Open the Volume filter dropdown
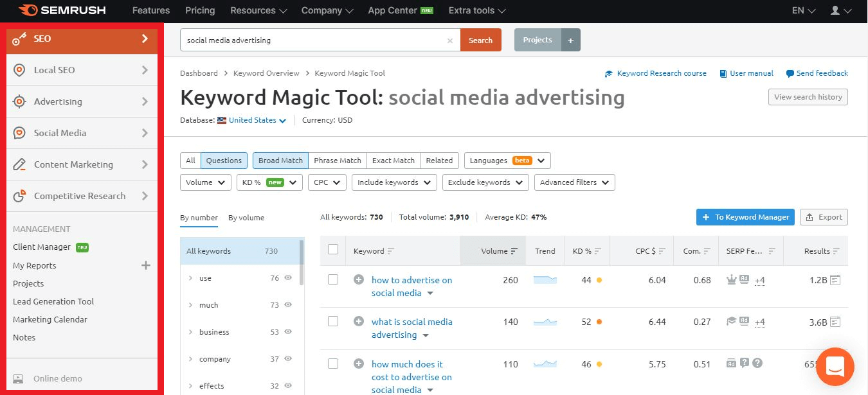868x395 pixels. pos(206,182)
